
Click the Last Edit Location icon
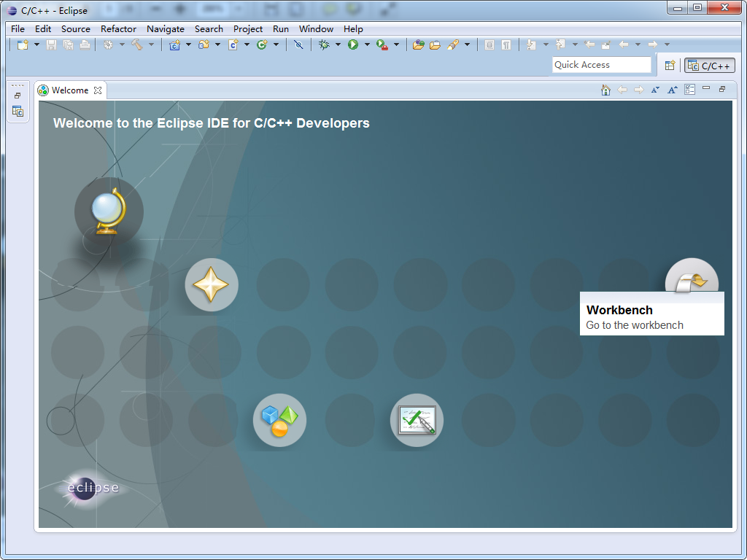589,44
